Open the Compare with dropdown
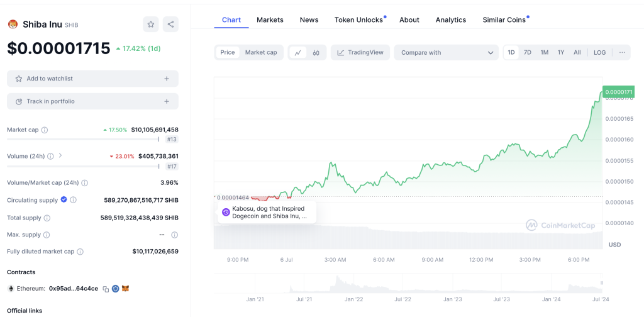Screen dimensions: 644x317 (446, 53)
